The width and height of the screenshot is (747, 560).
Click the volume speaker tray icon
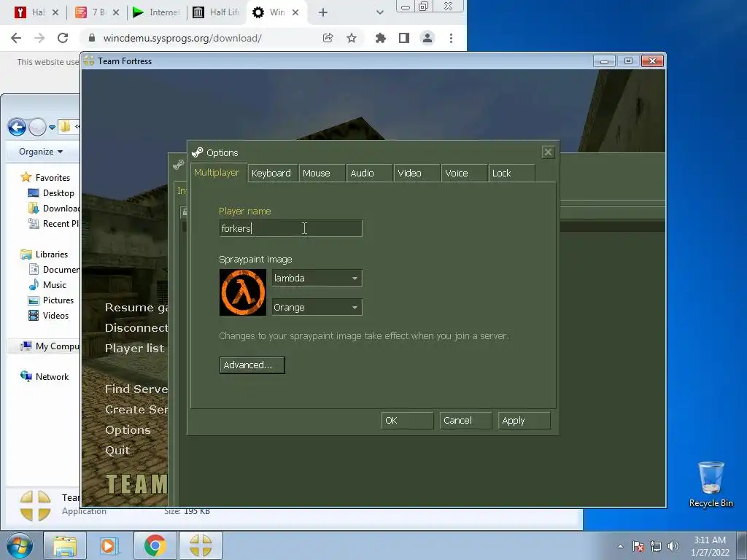pyautogui.click(x=673, y=546)
